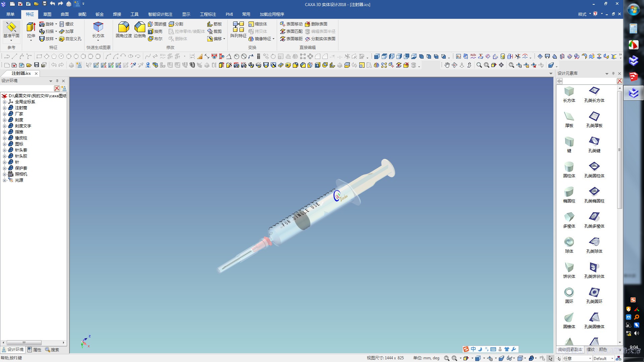Click the 表面移动 button
The image size is (644, 362).
click(291, 24)
